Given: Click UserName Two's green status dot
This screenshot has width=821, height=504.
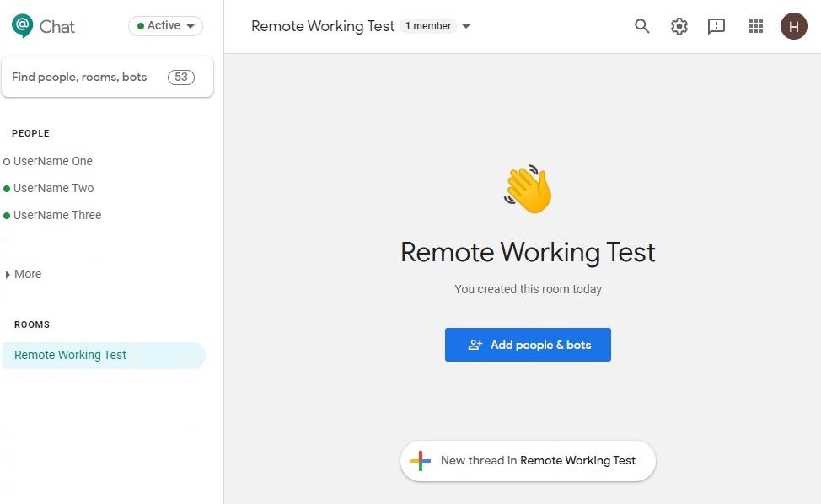Looking at the screenshot, I should (7, 189).
